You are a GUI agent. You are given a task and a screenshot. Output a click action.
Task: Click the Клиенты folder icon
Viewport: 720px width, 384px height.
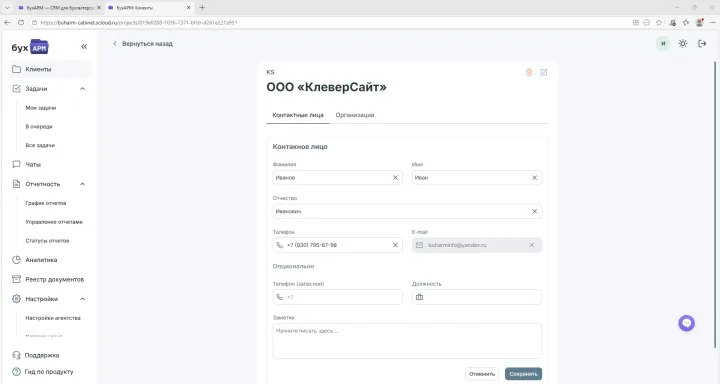pos(17,69)
